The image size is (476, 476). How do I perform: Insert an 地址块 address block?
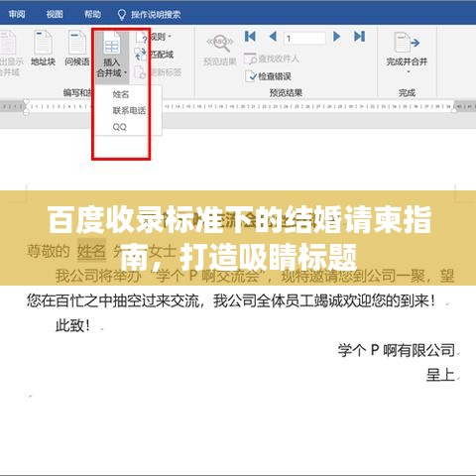pyautogui.click(x=43, y=49)
